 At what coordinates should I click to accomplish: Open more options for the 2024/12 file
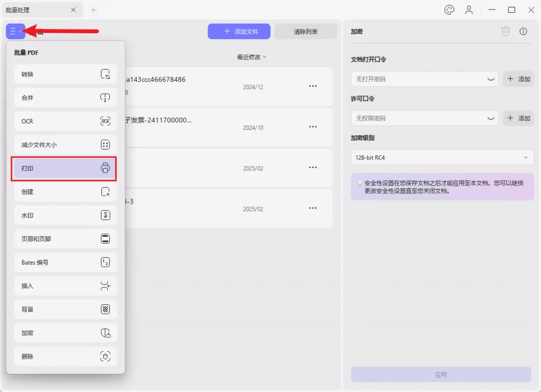pos(313,86)
